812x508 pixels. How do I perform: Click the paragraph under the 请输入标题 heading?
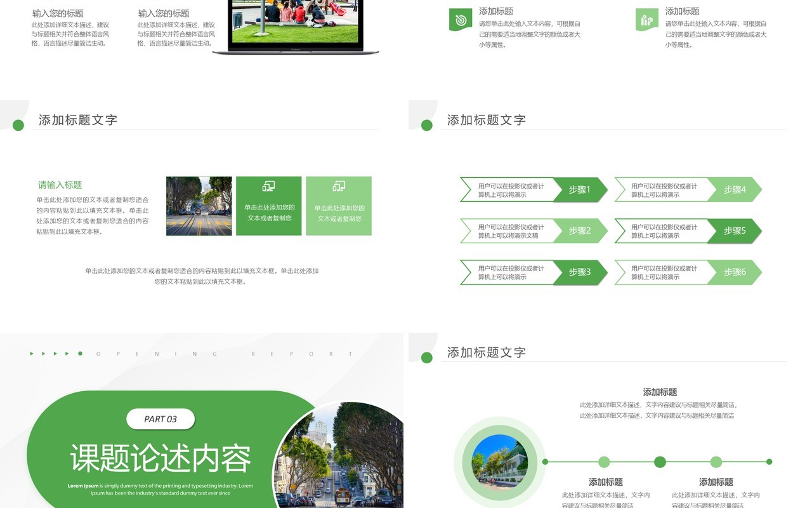[93, 215]
